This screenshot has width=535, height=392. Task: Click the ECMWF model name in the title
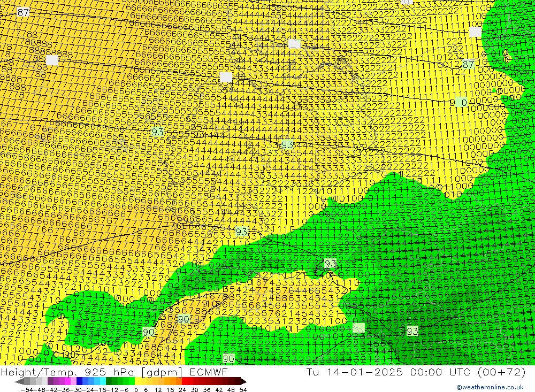[x=208, y=372]
